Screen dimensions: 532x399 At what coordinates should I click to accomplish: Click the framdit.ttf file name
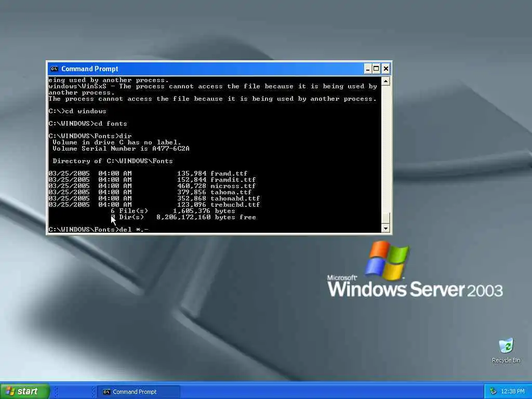coord(233,179)
